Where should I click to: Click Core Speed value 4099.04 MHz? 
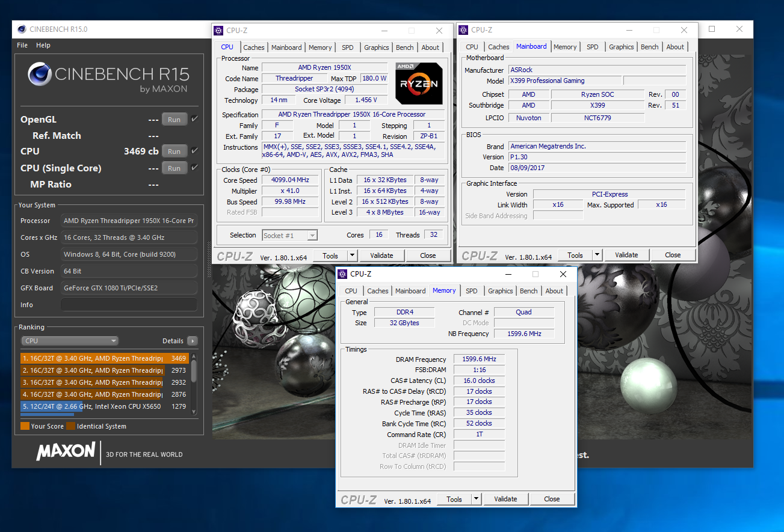point(290,180)
